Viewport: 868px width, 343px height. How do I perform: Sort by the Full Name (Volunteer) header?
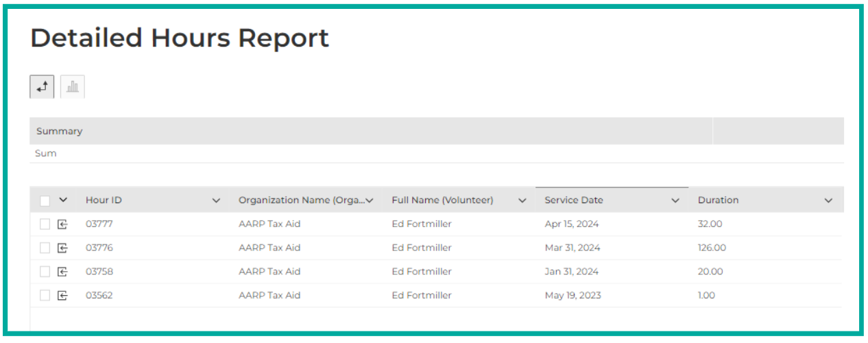click(442, 200)
